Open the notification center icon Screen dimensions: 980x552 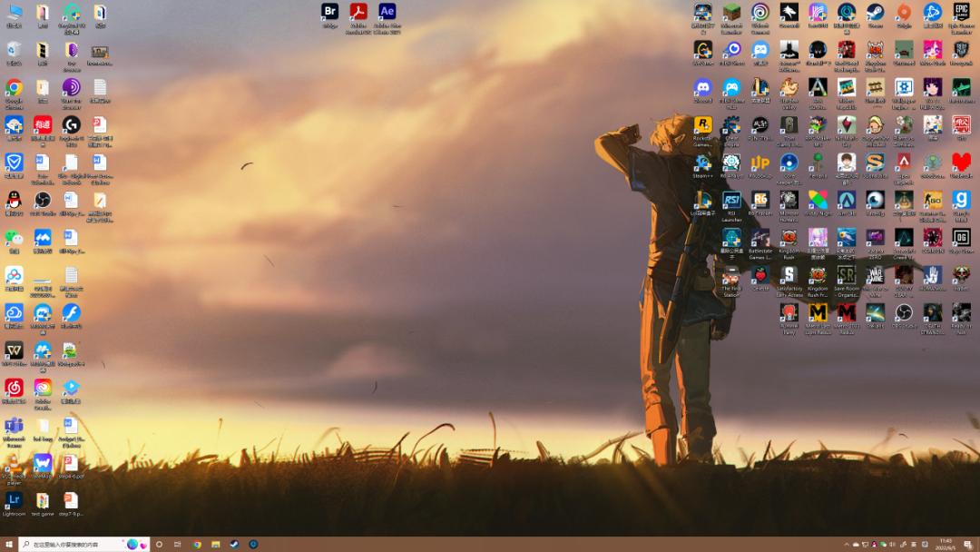tap(968, 545)
